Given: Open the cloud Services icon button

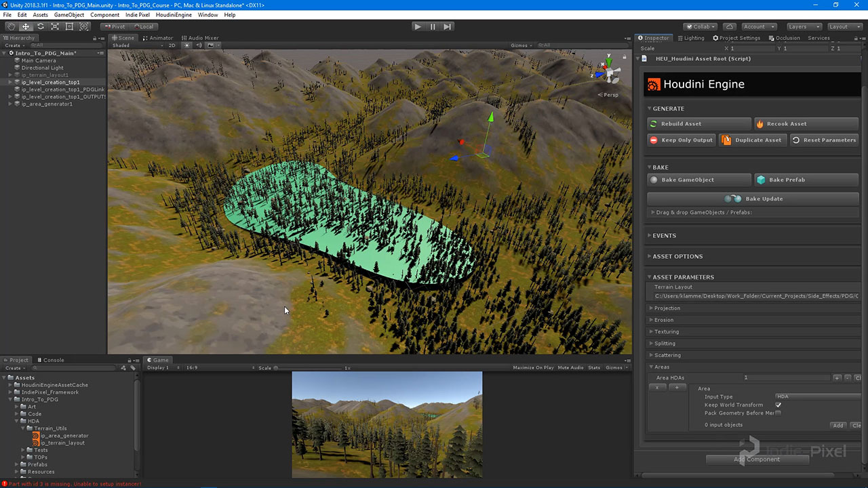Looking at the screenshot, I should coord(729,26).
